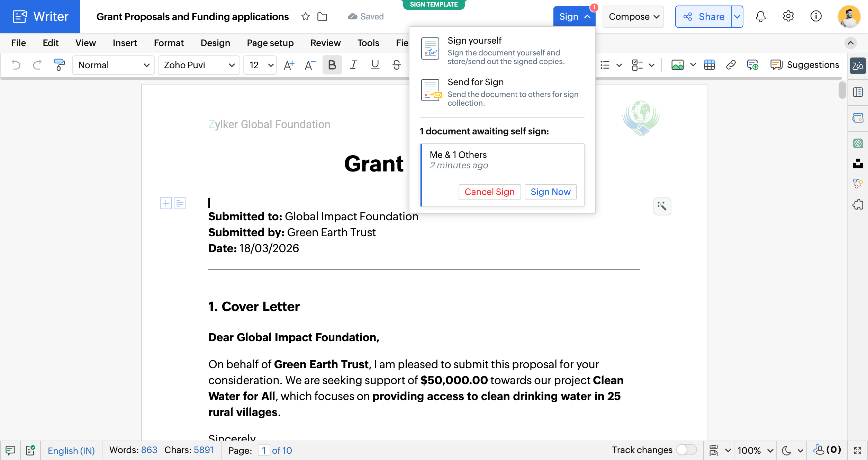Insert a table using grid icon
Image resolution: width=868 pixels, height=460 pixels.
click(x=709, y=65)
